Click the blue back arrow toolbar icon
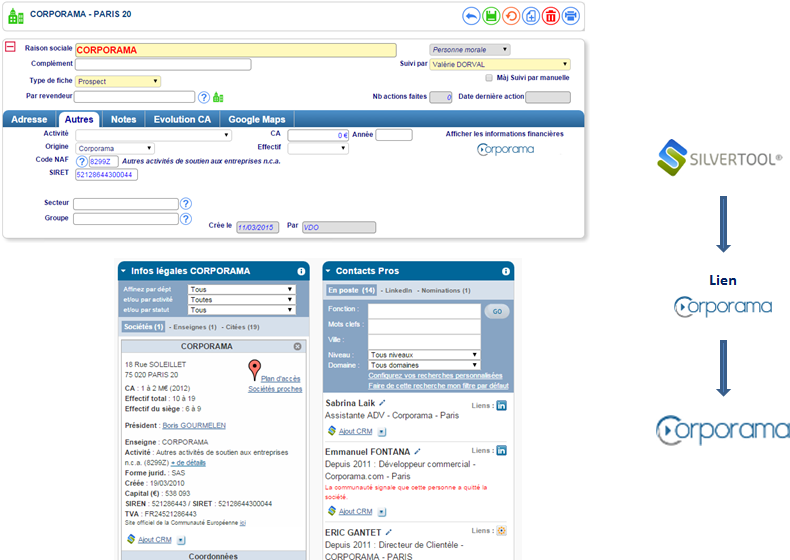 471,16
